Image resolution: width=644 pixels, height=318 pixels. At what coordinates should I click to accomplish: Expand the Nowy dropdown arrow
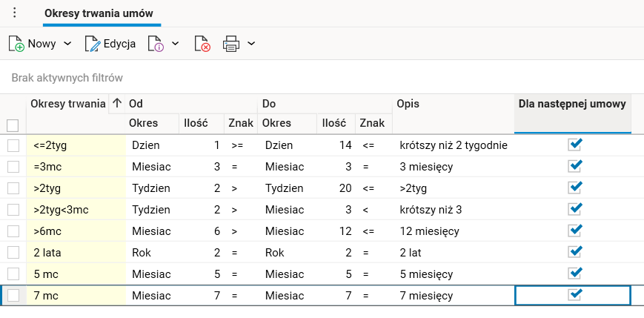(x=68, y=44)
